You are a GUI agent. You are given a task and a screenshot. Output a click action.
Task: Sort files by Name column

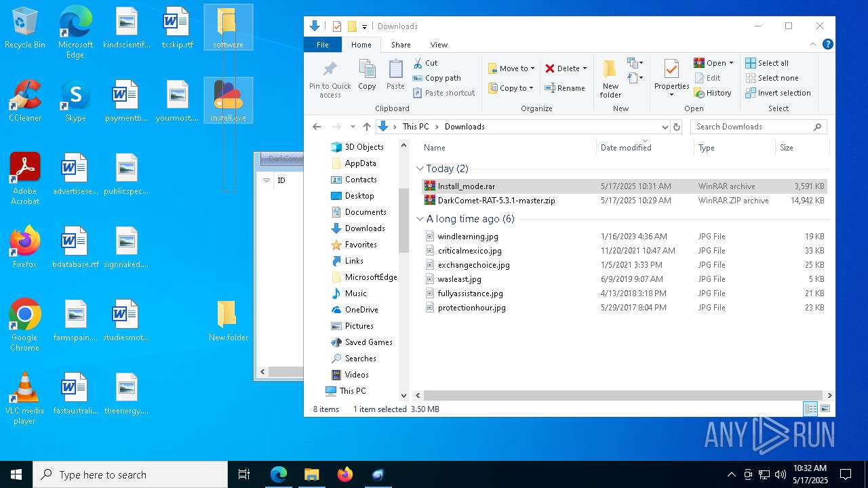pos(507,148)
